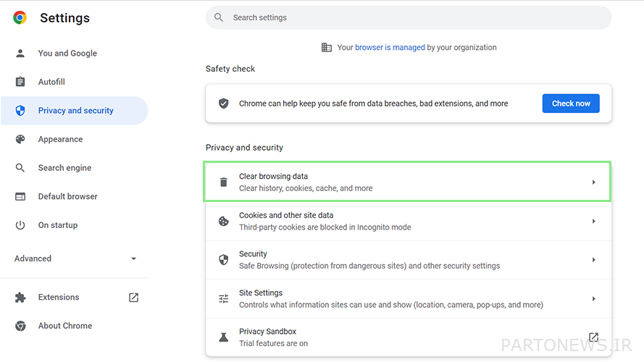The height and width of the screenshot is (362, 644).
Task: Click the 'Clear browsing data' title text
Action: tap(274, 176)
